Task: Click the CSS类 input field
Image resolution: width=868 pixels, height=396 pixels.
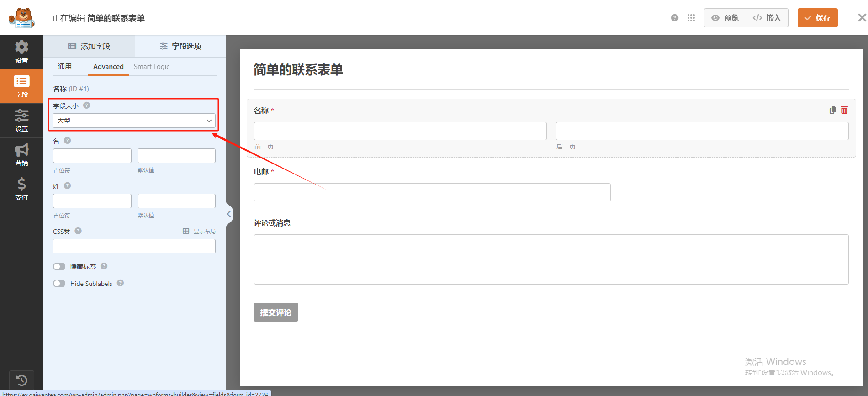Action: pos(134,246)
